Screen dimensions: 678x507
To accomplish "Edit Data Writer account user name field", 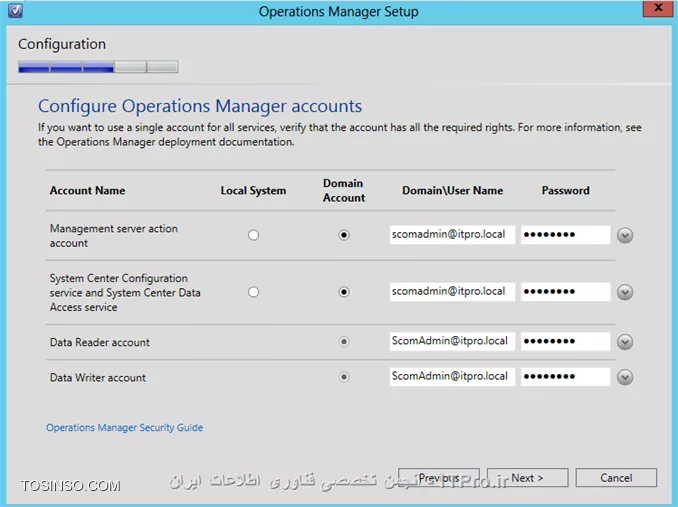I will 452,376.
